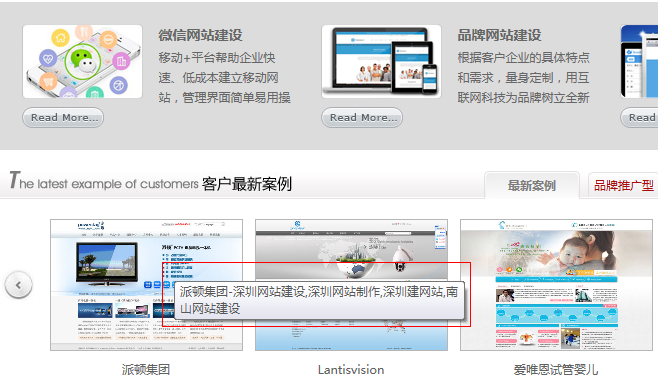
Task: Open the brand website devices image
Action: pyautogui.click(x=381, y=61)
